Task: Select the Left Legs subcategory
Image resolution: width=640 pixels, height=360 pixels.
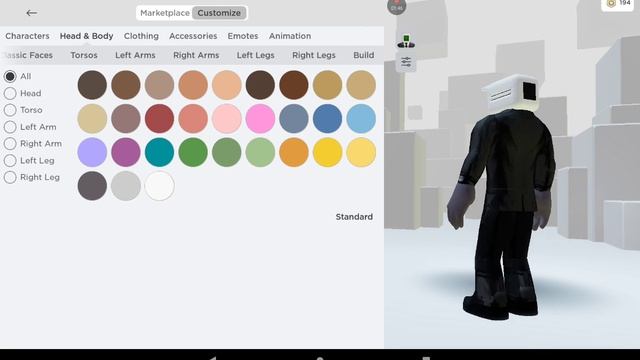Action: 256,55
